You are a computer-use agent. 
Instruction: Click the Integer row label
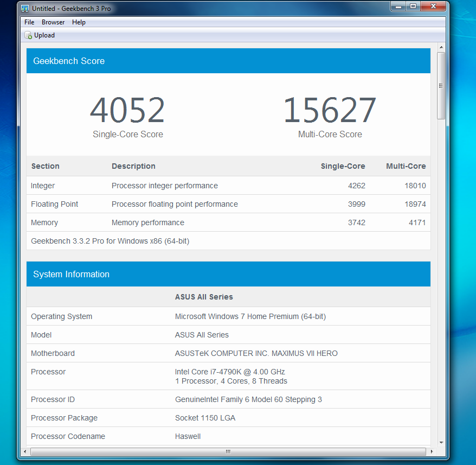pyautogui.click(x=43, y=186)
